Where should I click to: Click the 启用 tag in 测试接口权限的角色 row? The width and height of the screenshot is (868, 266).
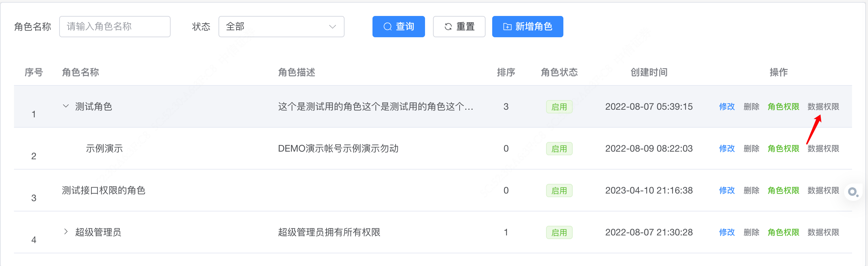click(x=559, y=191)
